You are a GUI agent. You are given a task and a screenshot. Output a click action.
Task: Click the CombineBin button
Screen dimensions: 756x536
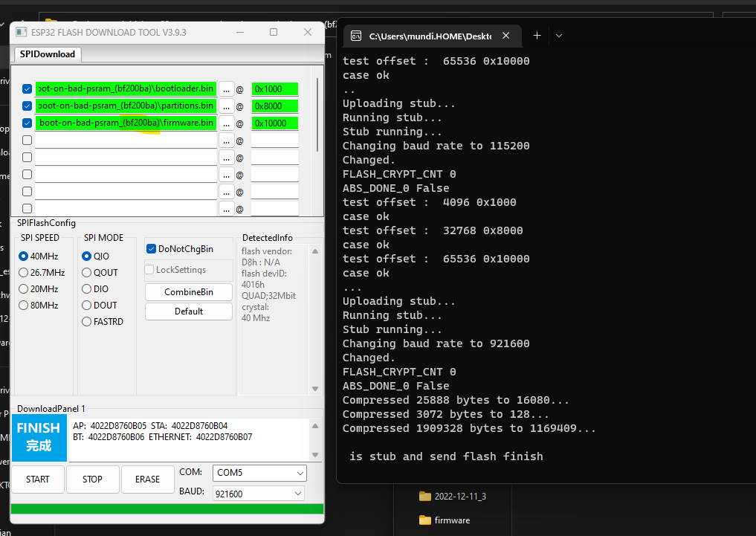[x=189, y=292]
